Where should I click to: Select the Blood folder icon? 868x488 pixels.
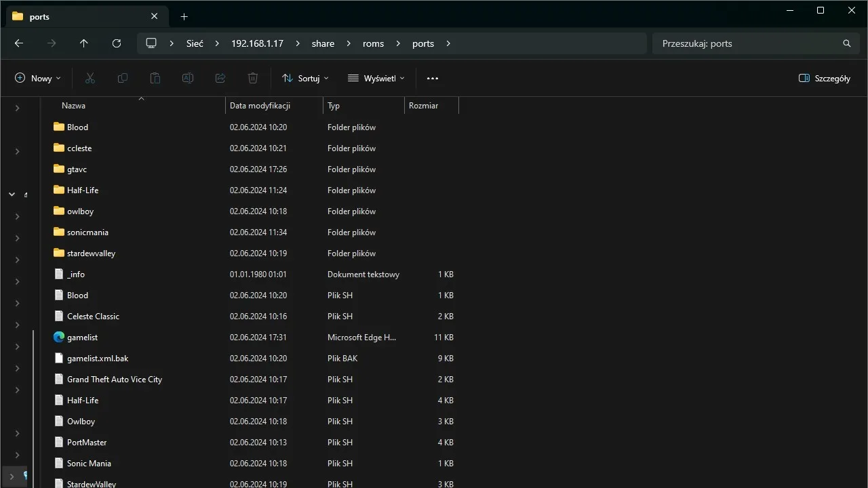click(x=59, y=127)
